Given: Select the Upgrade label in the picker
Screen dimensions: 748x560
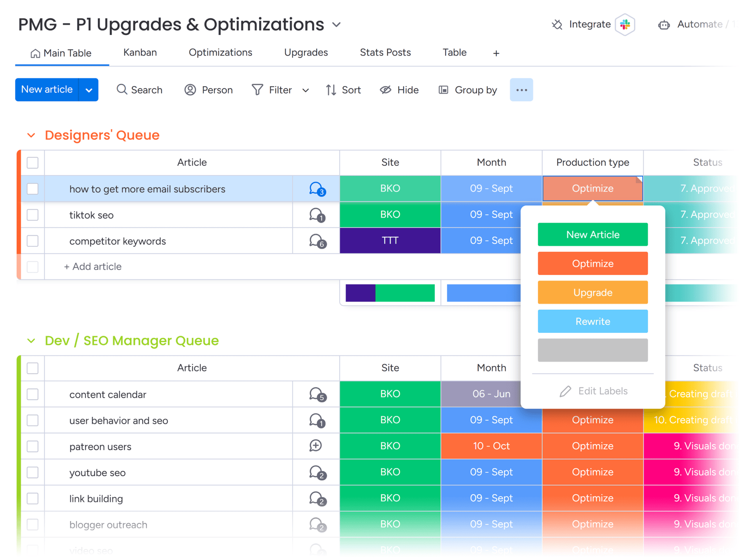Looking at the screenshot, I should coord(593,292).
